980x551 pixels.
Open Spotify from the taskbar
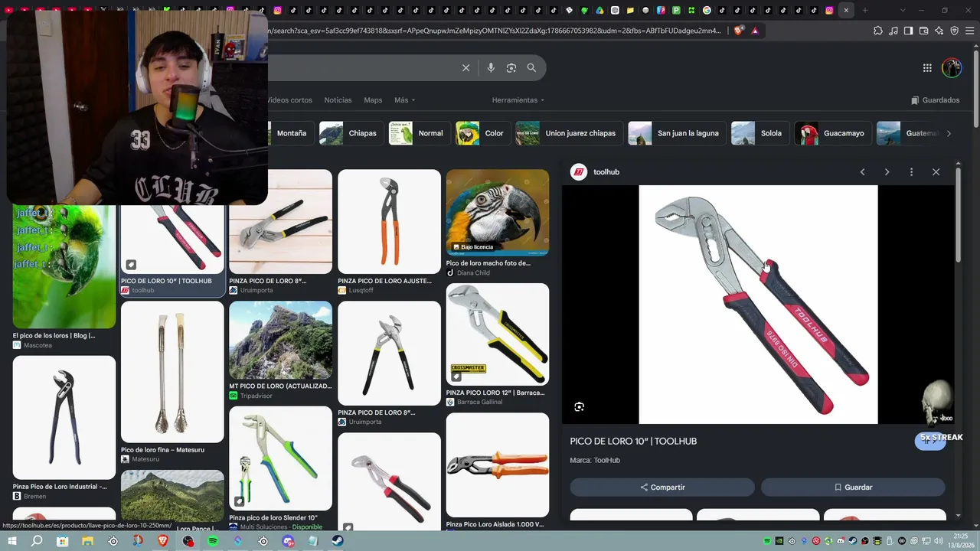213,541
